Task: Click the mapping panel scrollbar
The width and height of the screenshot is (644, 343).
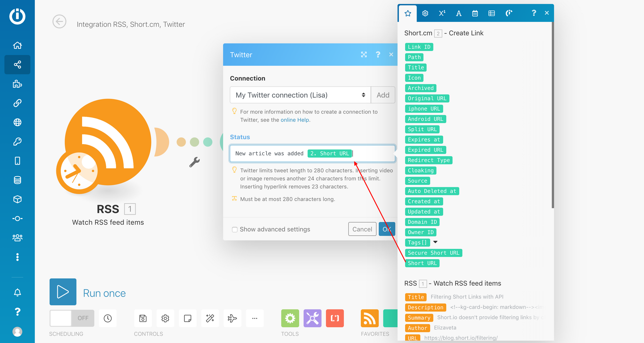Action: [553, 115]
